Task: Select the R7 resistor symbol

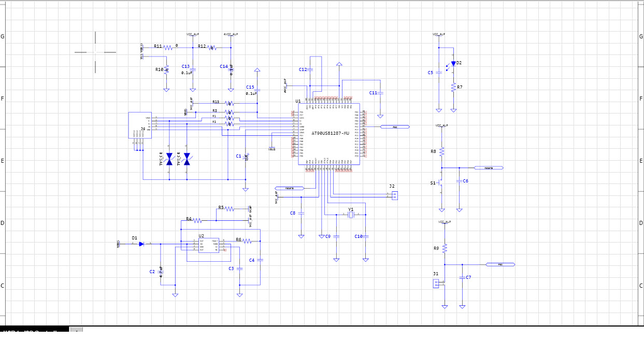Action: (453, 88)
